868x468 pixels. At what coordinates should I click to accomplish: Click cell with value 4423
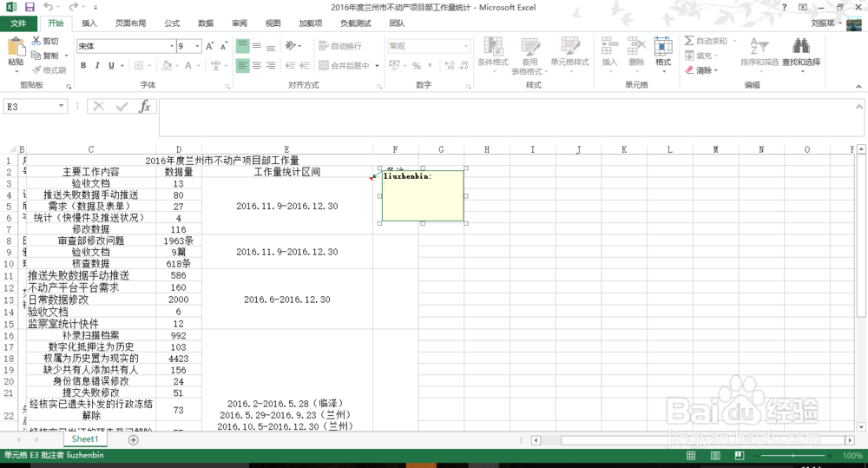pyautogui.click(x=178, y=359)
